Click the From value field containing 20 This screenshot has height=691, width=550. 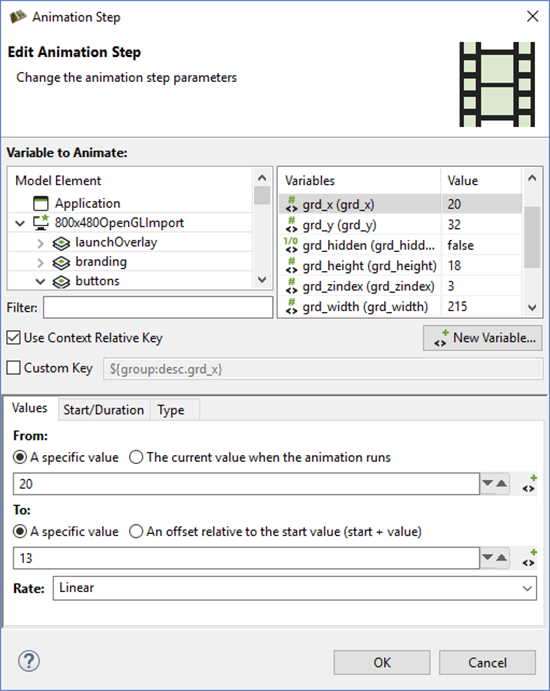[x=246, y=484]
